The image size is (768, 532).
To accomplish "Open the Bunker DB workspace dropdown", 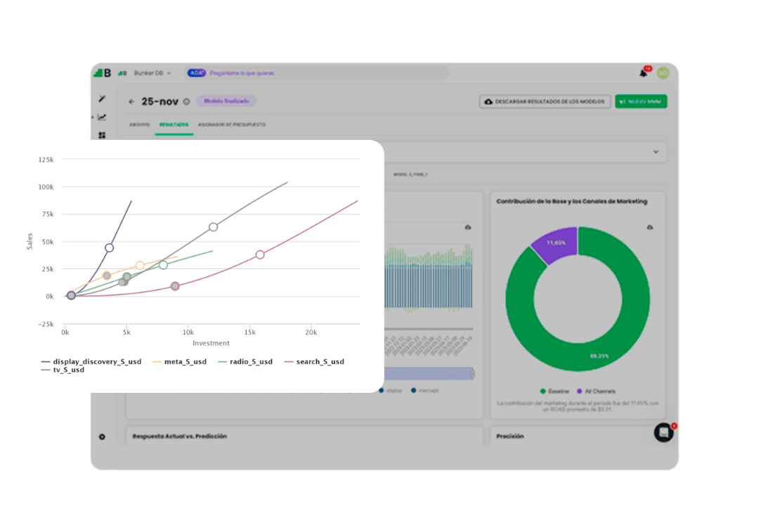I will click(152, 73).
